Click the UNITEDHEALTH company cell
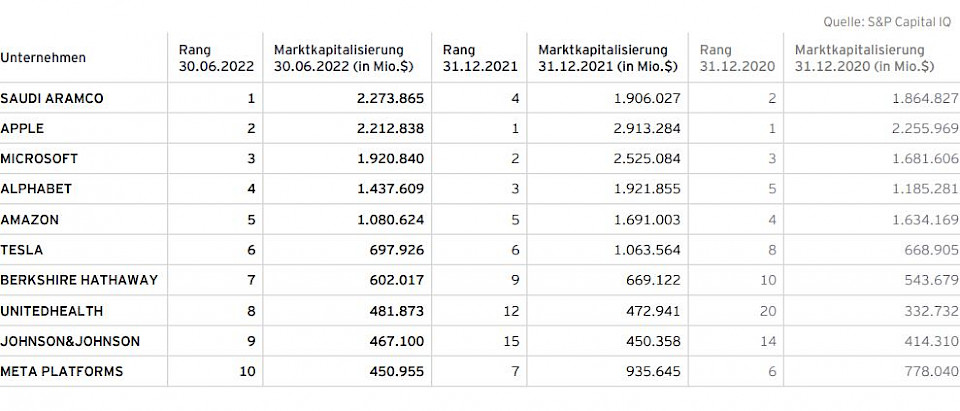Screen dimensions: 960x411 [52, 311]
